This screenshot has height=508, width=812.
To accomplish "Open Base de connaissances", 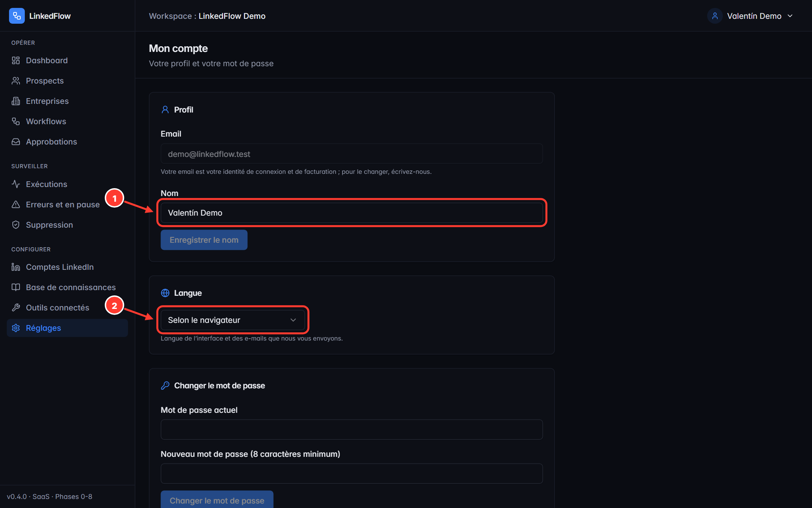I will coord(67,287).
